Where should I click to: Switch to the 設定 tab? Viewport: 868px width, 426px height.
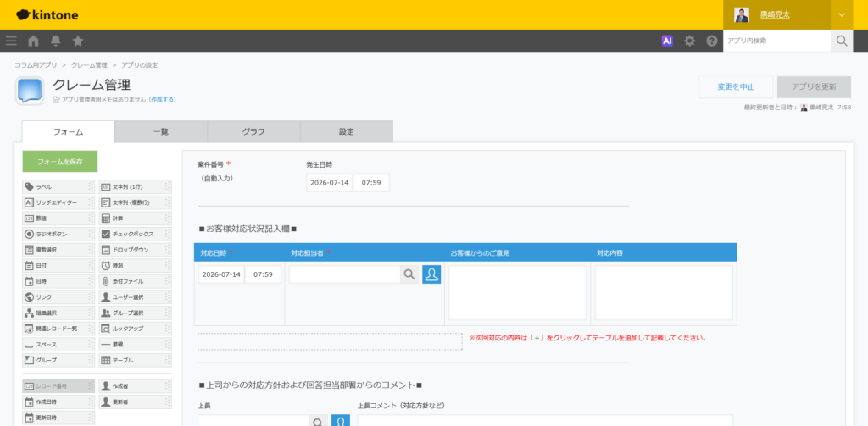347,131
